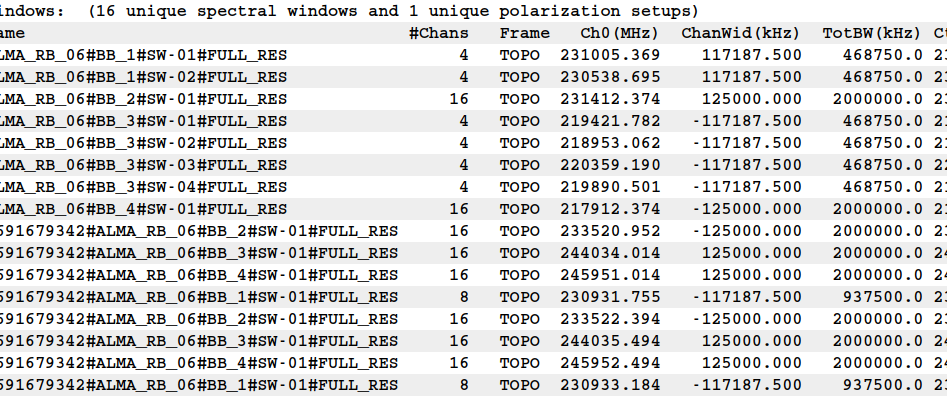Select row name ALMA_RB_06#BB_3#SW-04#FULL_RES
Screen dimensions: 947x396
[x=143, y=187]
